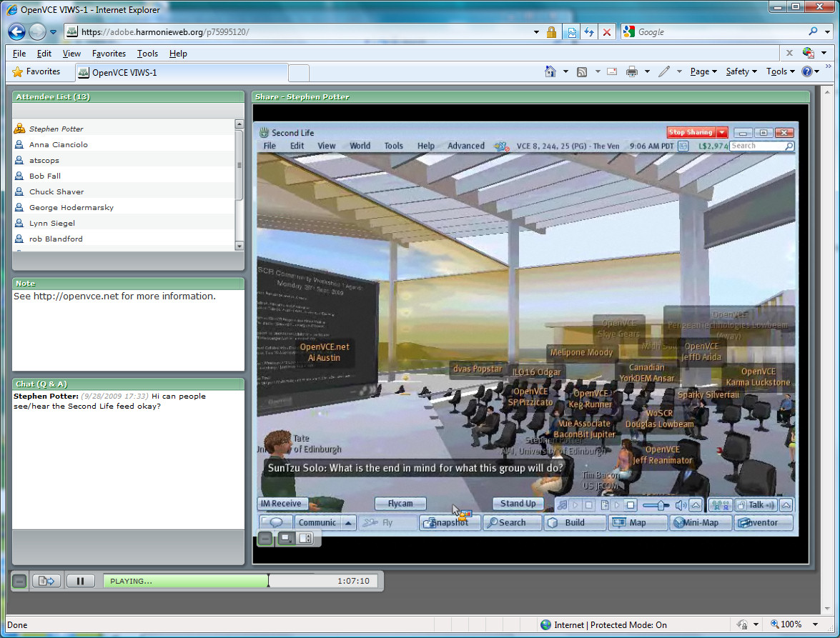The image size is (840, 638).
Task: Expand the voice controls arrow after Talk
Action: coord(786,504)
